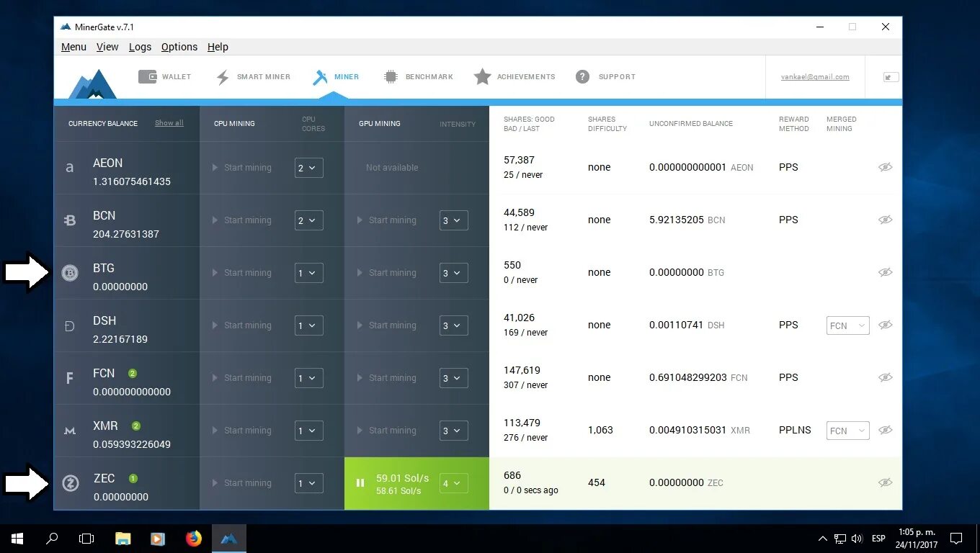
Task: Launch Firefox from taskbar
Action: point(194,539)
